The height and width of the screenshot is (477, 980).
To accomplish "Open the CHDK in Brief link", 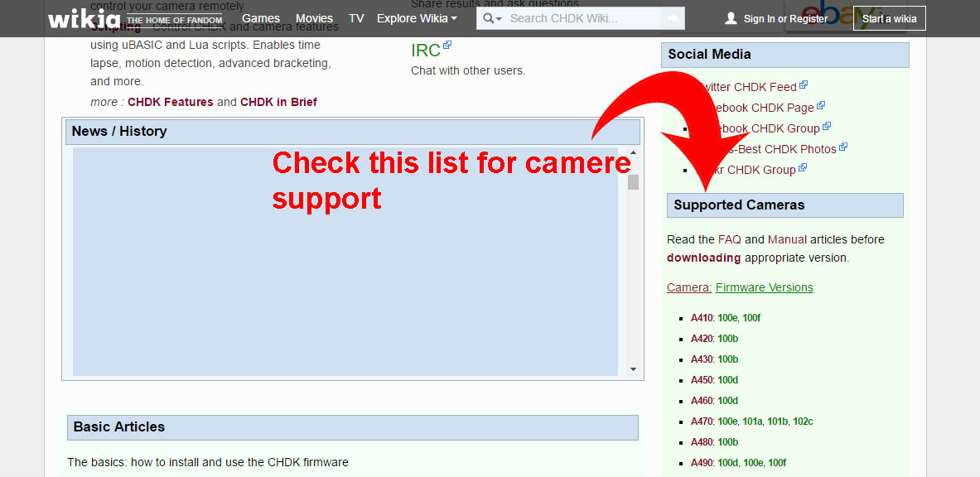I will pos(278,102).
